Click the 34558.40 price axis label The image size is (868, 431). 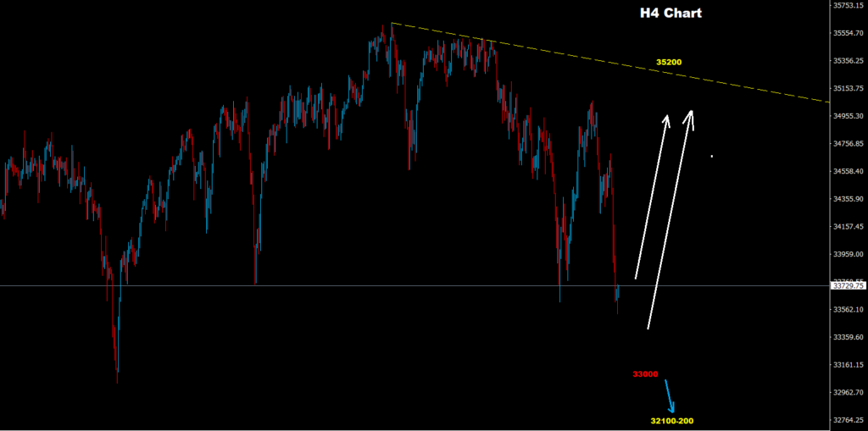(x=849, y=172)
